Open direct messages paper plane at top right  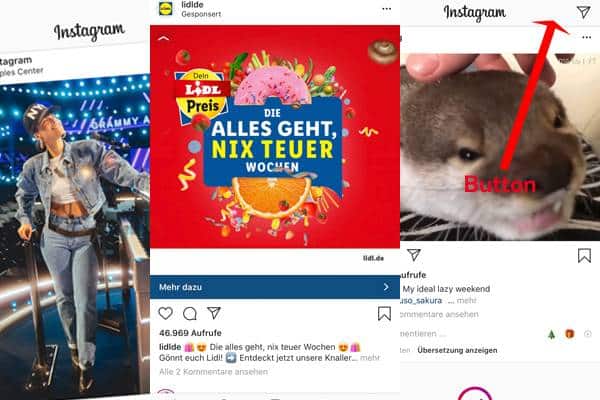click(584, 12)
